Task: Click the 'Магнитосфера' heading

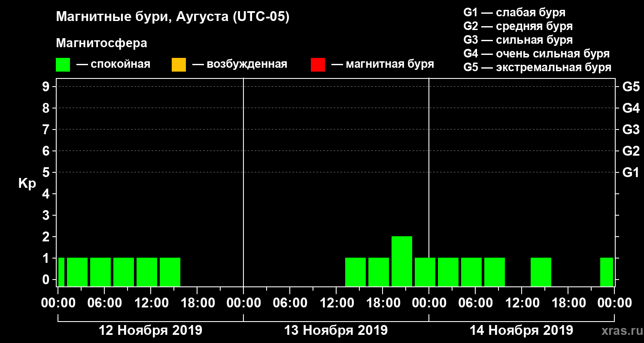Action: click(x=101, y=44)
